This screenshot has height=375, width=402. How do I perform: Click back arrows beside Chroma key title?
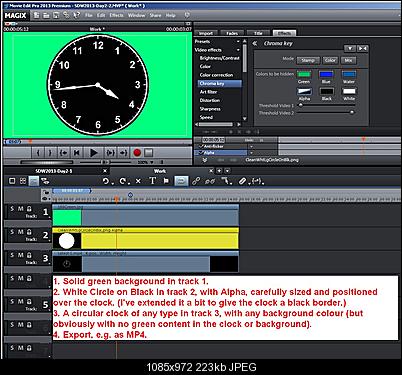click(x=255, y=43)
